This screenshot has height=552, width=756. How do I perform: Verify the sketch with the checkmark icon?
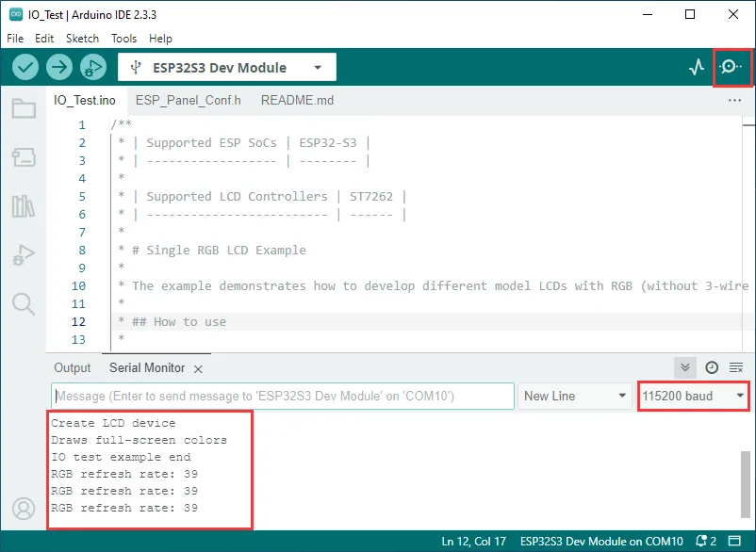pos(25,68)
